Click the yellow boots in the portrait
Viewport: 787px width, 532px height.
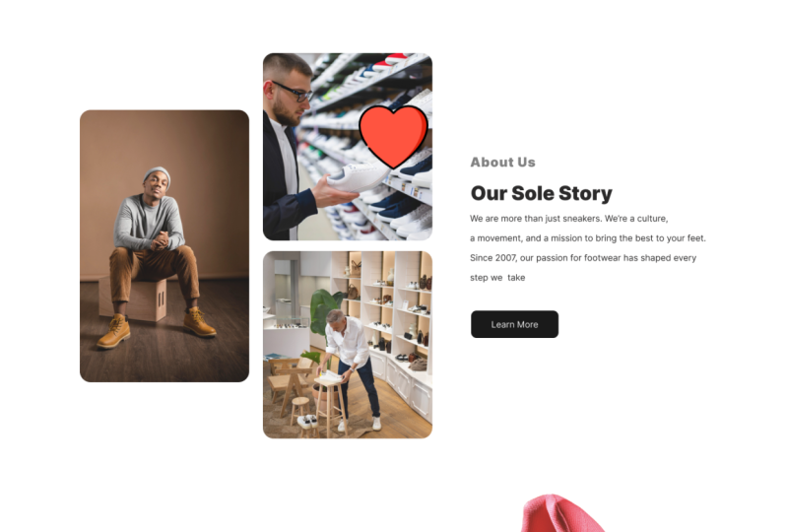click(157, 329)
